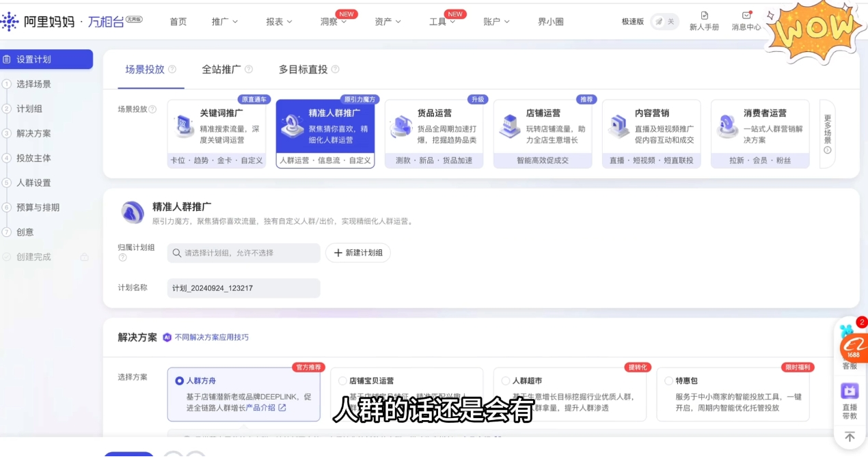Click help icon next to 全站推广 tab
Image resolution: width=868 pixels, height=472 pixels.
coord(249,69)
